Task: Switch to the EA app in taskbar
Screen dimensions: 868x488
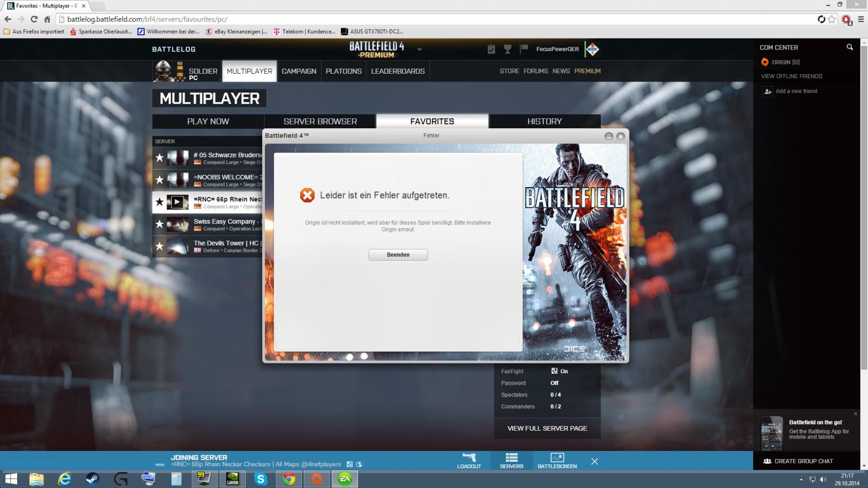Action: pyautogui.click(x=345, y=479)
